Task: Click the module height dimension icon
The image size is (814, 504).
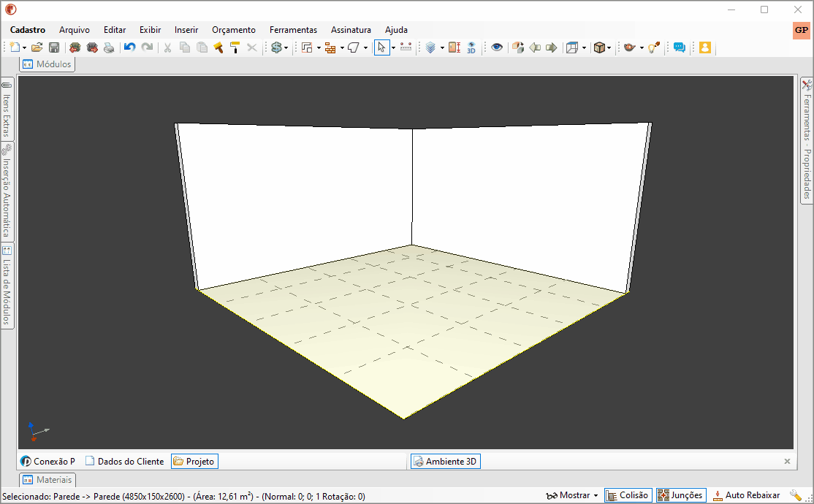Action: tap(454, 47)
